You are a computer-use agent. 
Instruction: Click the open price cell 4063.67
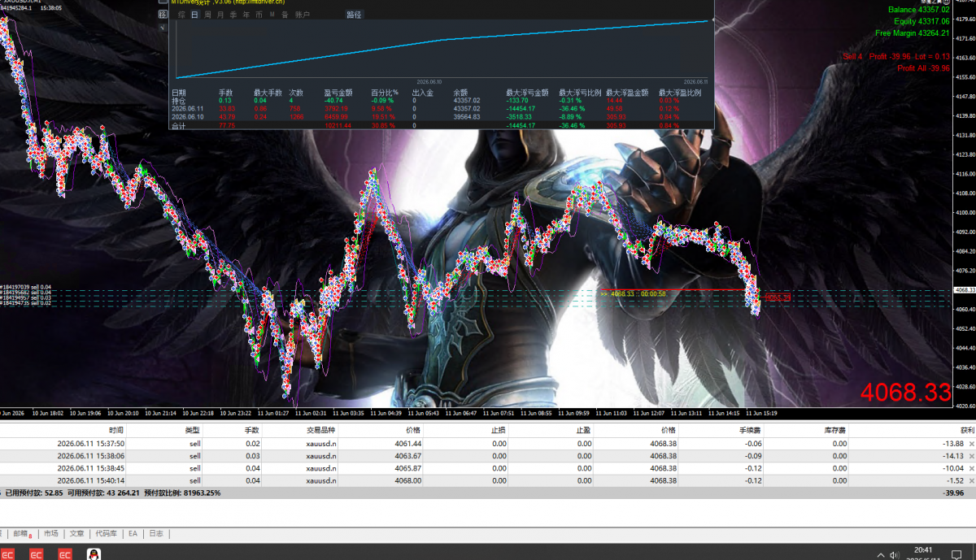(x=408, y=456)
